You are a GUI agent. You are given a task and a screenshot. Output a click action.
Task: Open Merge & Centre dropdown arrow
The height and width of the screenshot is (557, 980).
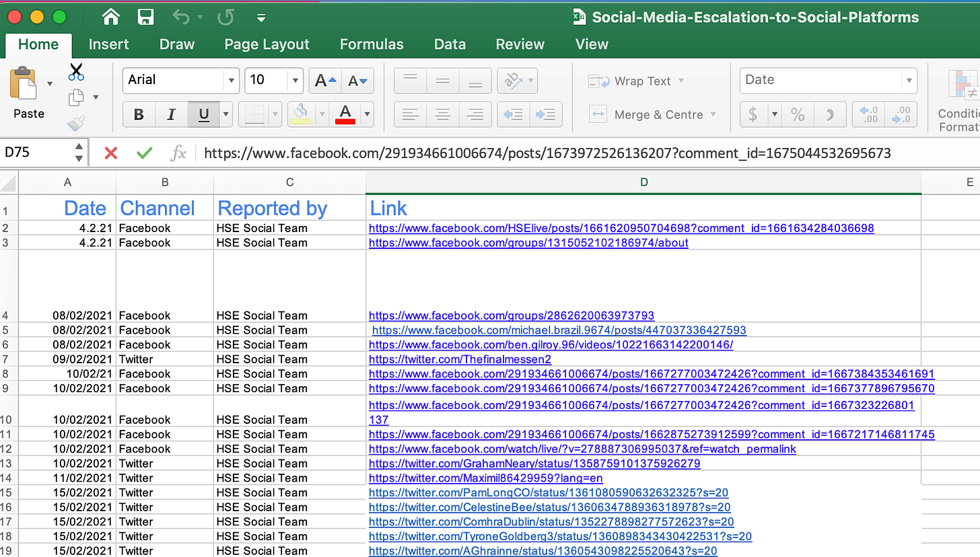[x=713, y=114]
